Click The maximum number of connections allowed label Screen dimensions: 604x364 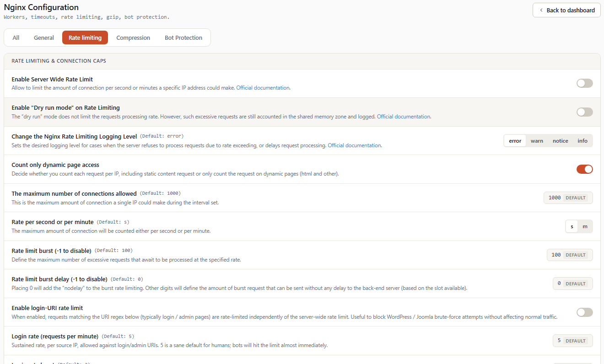[74, 193]
